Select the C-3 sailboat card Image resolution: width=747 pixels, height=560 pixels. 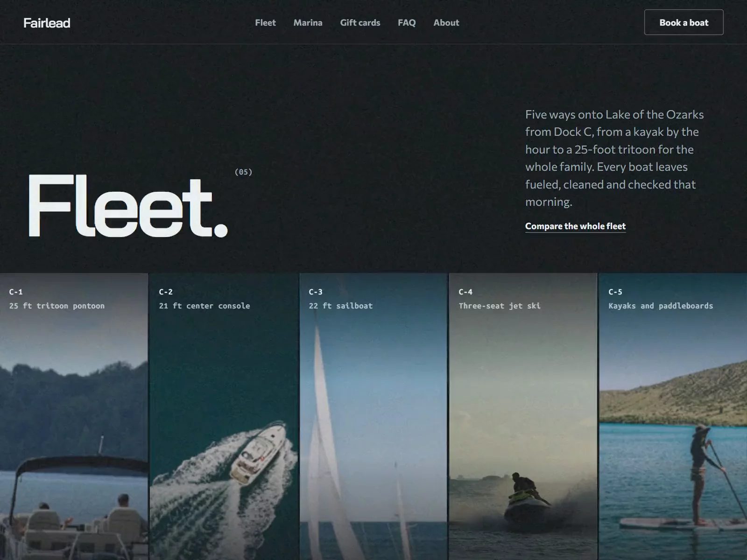(x=373, y=416)
